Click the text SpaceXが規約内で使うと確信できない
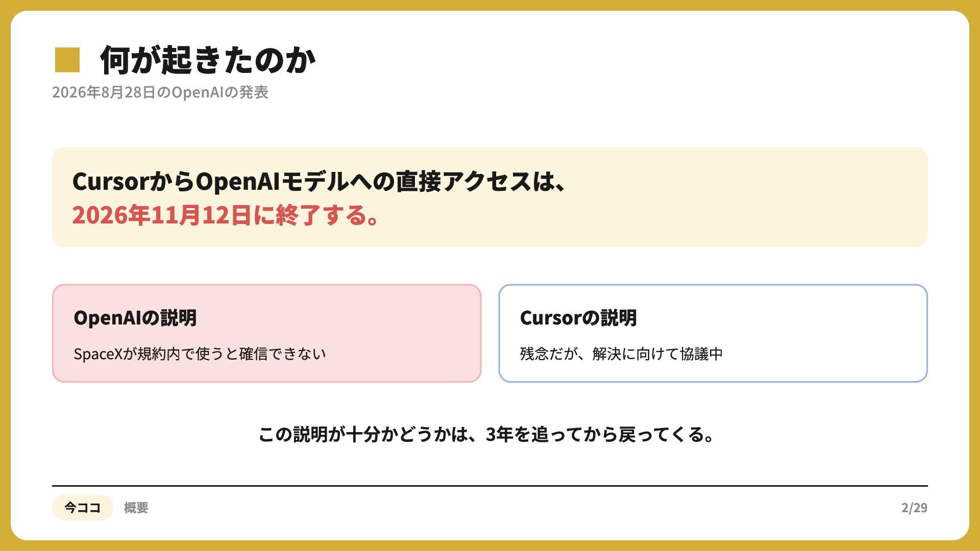This screenshot has width=980, height=551. click(x=200, y=354)
